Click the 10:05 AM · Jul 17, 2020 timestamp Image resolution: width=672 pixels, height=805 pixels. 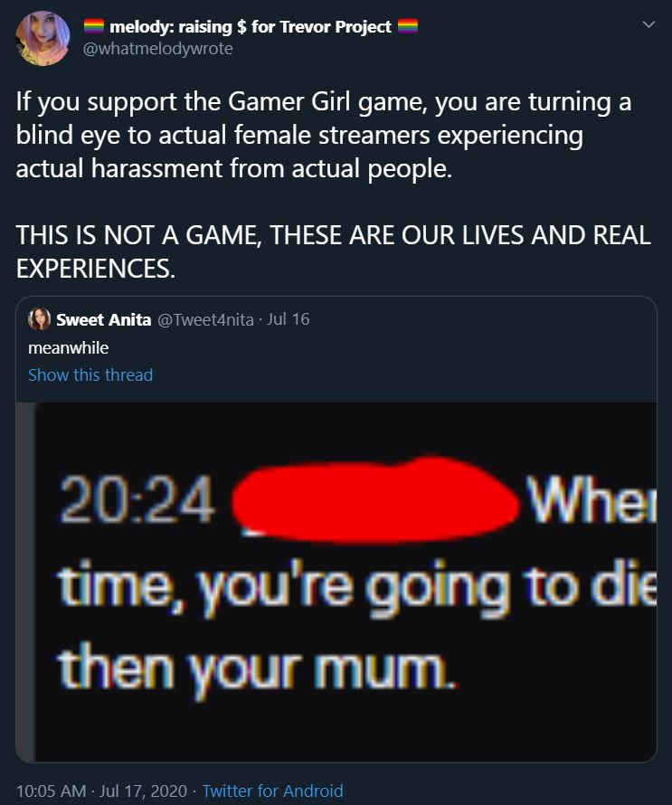click(101, 791)
